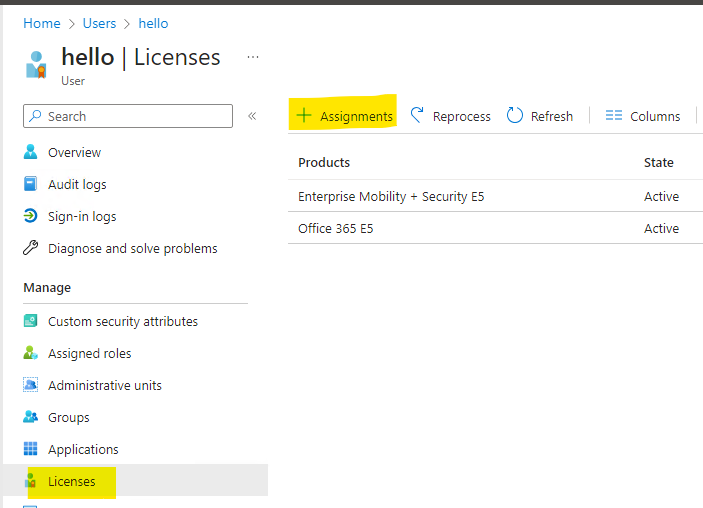Click the Refresh circular icon
Viewport: 703px width, 508px height.
(515, 115)
